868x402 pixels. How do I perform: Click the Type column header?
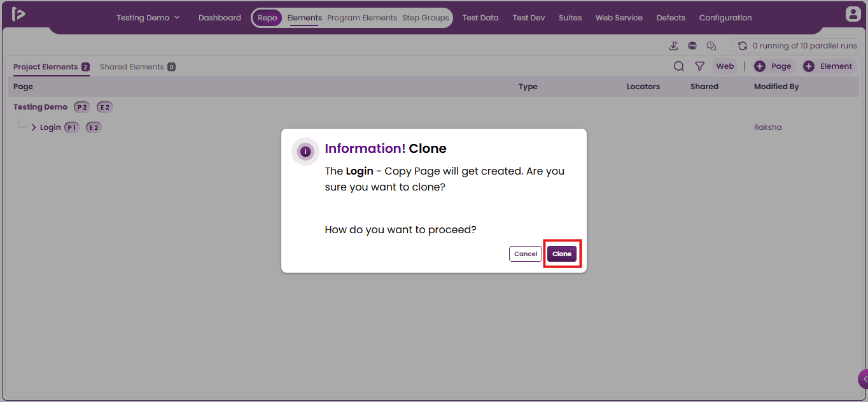528,87
